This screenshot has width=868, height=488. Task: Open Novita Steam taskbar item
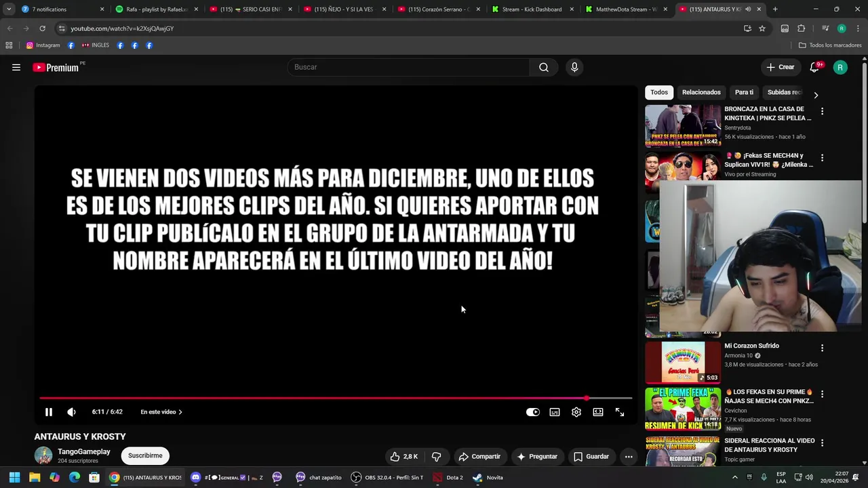[x=488, y=477]
